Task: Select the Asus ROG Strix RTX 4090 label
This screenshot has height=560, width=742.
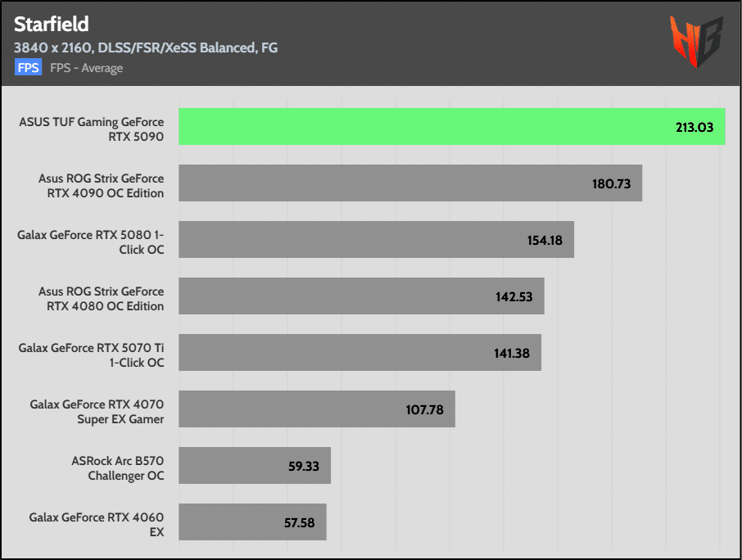Action: tap(102, 186)
